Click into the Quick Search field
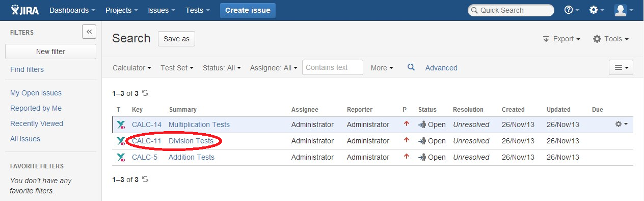 [x=511, y=10]
